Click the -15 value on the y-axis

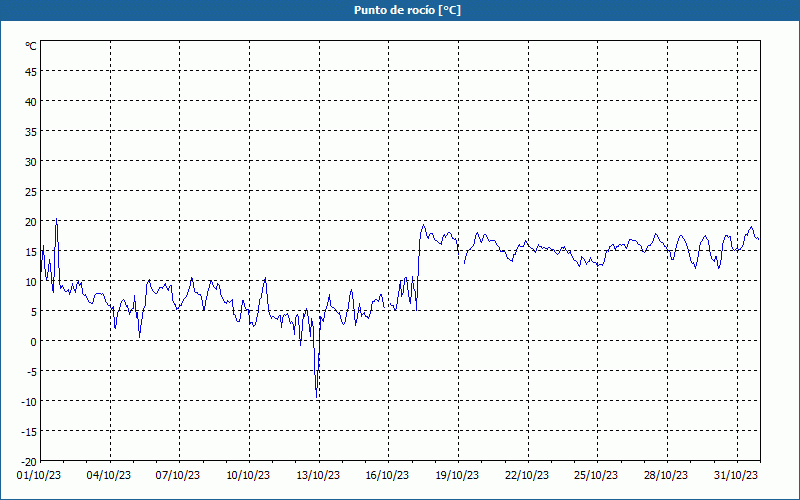pyautogui.click(x=29, y=432)
